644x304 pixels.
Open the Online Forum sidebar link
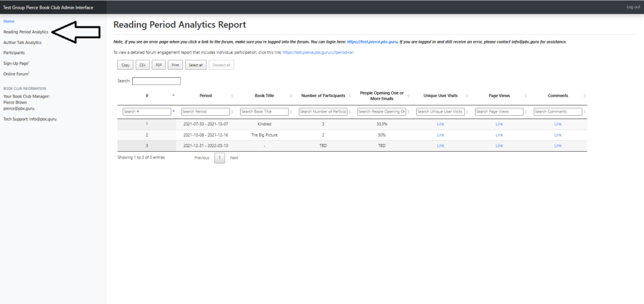[16, 74]
